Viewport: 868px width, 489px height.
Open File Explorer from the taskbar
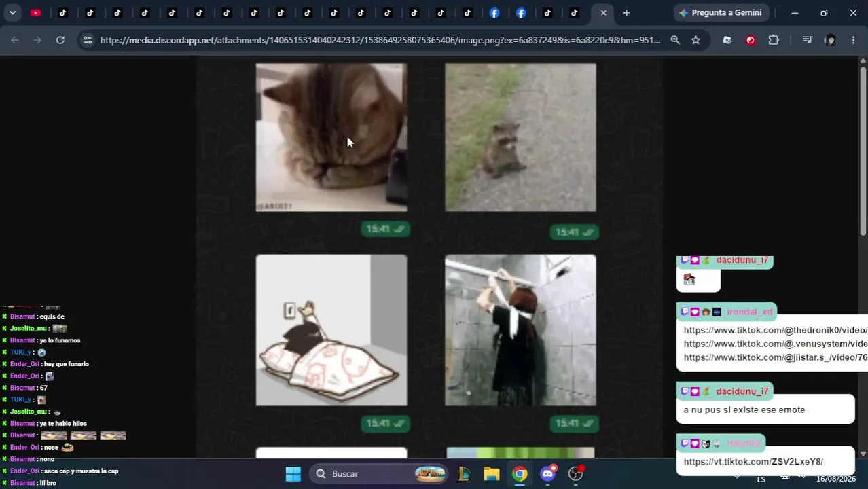[492, 473]
